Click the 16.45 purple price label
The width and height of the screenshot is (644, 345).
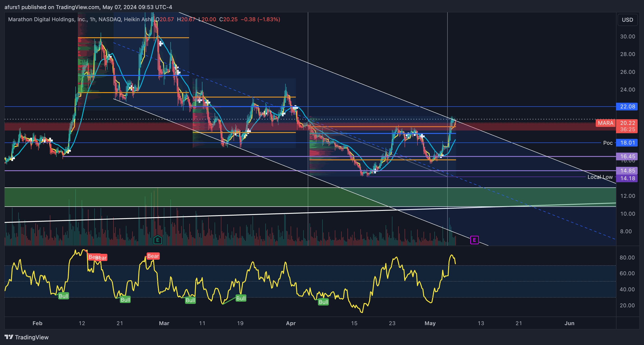(627, 156)
